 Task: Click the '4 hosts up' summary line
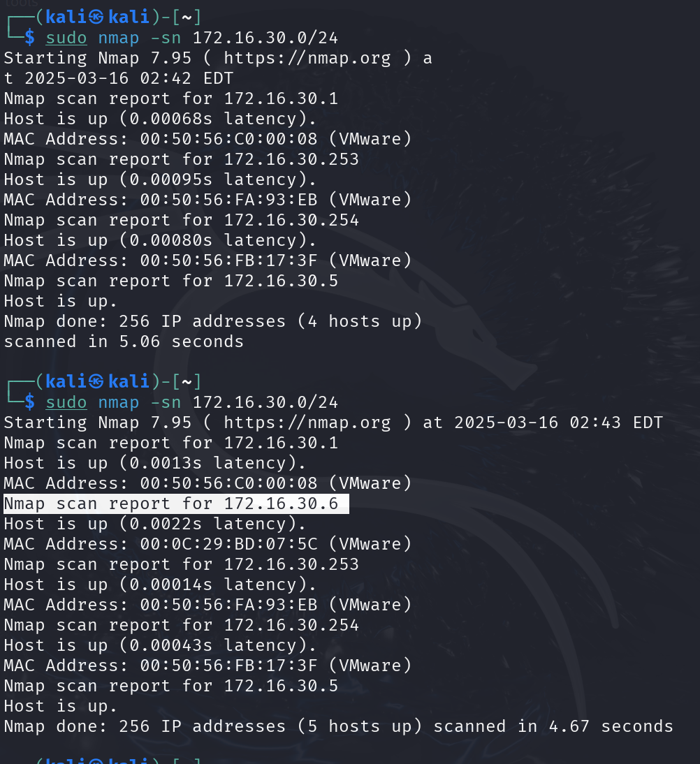(x=213, y=321)
